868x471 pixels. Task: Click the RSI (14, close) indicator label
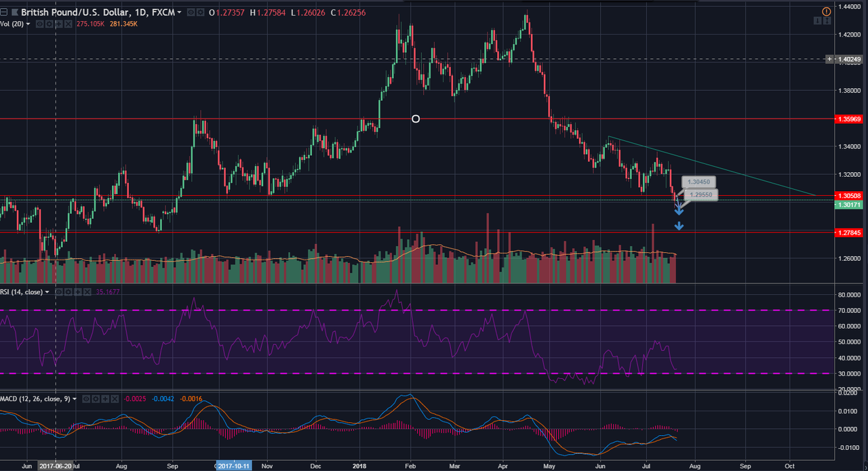(21, 292)
